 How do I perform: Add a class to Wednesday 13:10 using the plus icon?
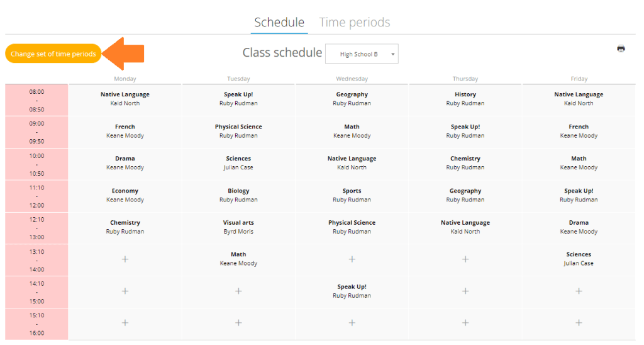pyautogui.click(x=352, y=259)
